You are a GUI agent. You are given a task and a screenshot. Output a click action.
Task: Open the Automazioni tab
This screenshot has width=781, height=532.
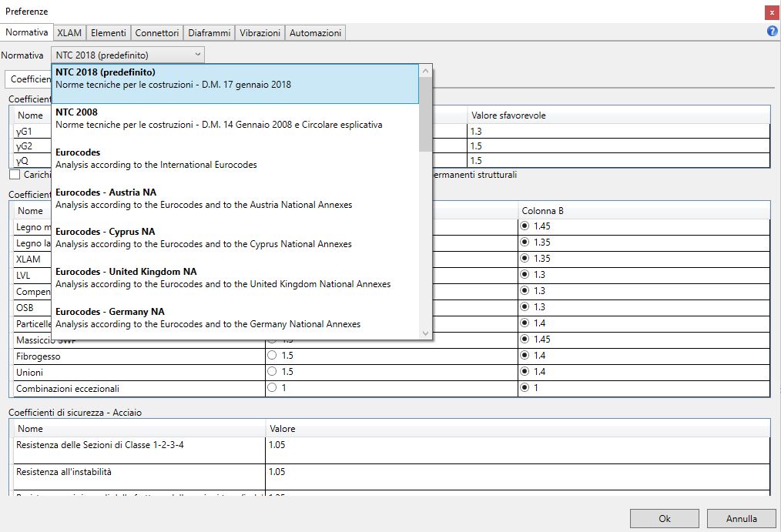(315, 33)
